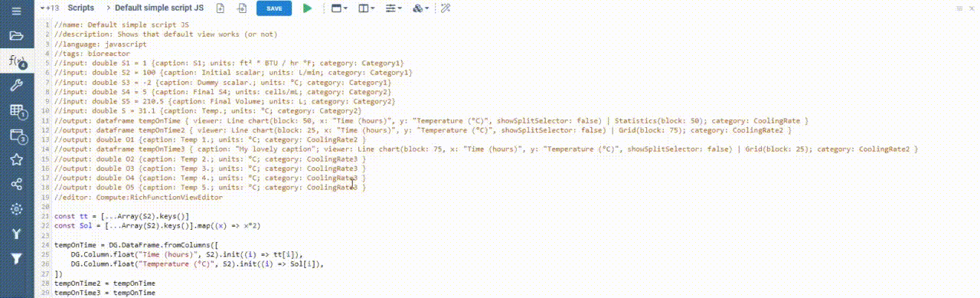980x298 pixels.
Task: Click the '//output: double O5' code line
Action: coord(210,187)
